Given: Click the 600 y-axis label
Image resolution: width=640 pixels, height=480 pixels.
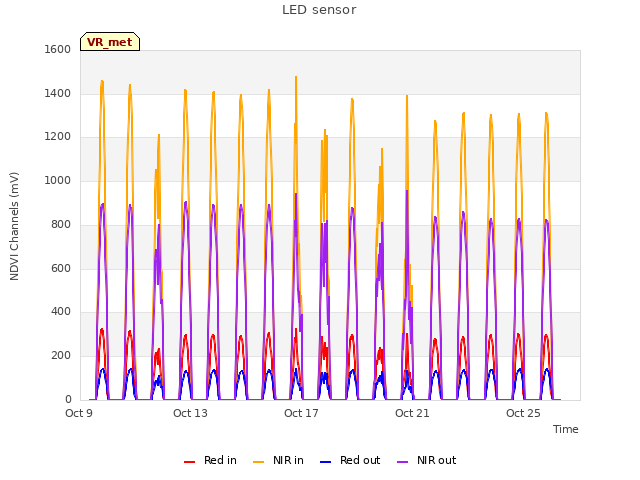Looking at the screenshot, I should point(61,269).
